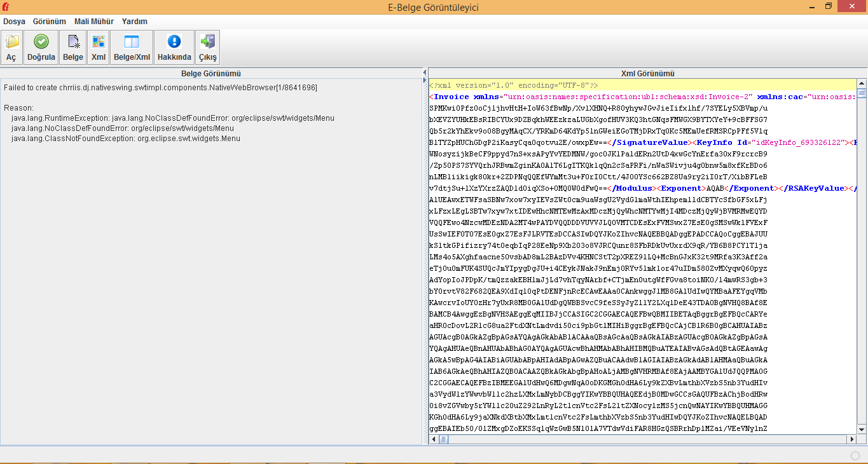Switch to the Xml view toolbar icon
The image size is (868, 464).
coord(98,47)
